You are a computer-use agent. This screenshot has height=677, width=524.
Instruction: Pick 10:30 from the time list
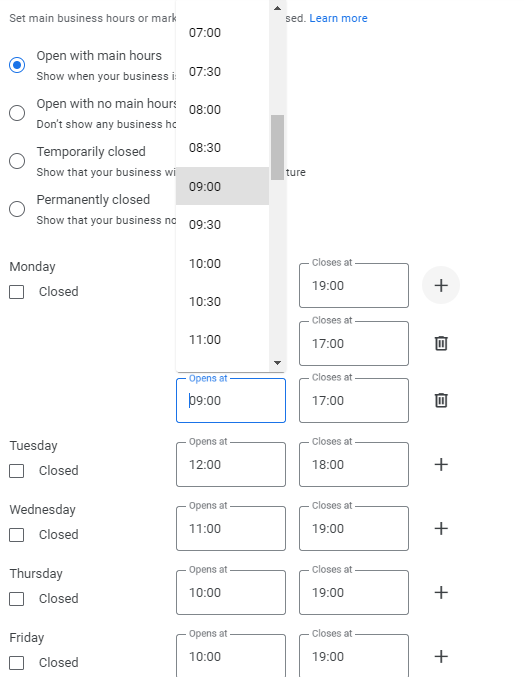pos(222,301)
